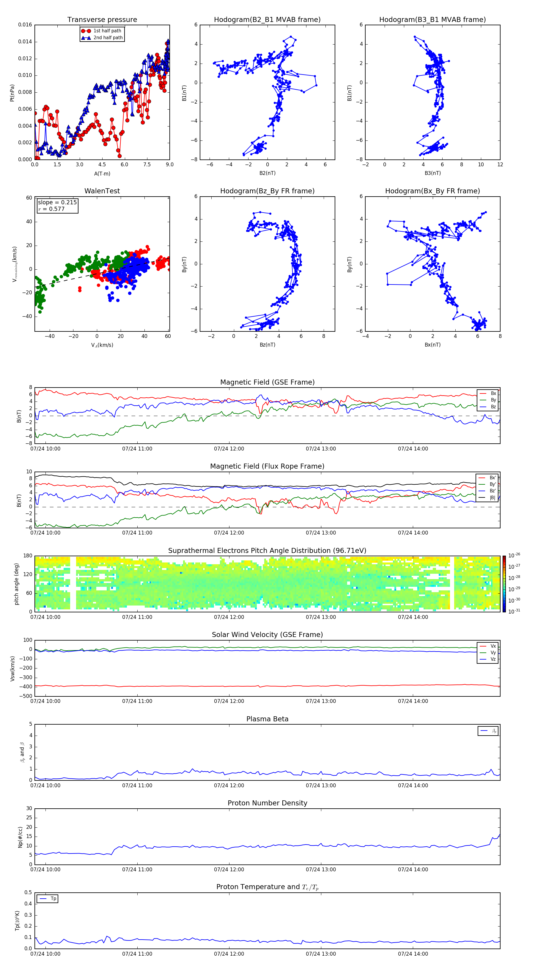Select the Hodogram(B2_B1 MVAB frame) title
Viewport: 535px width, 980px height.
267,20
